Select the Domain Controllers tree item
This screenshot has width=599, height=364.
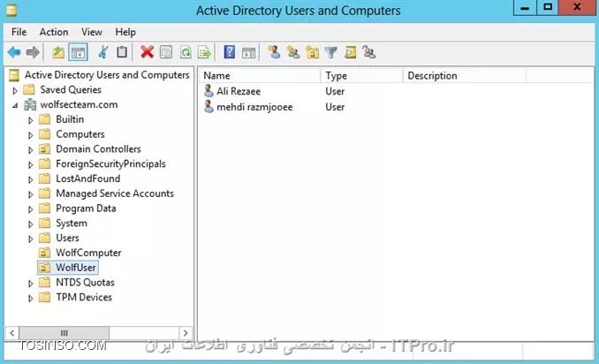coord(98,149)
